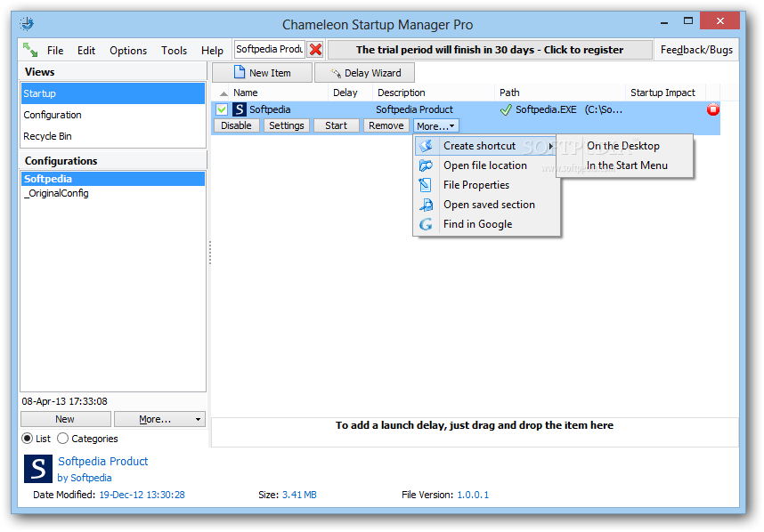Click the Softpedia Product link
This screenshot has height=532, width=764.
tap(102, 462)
